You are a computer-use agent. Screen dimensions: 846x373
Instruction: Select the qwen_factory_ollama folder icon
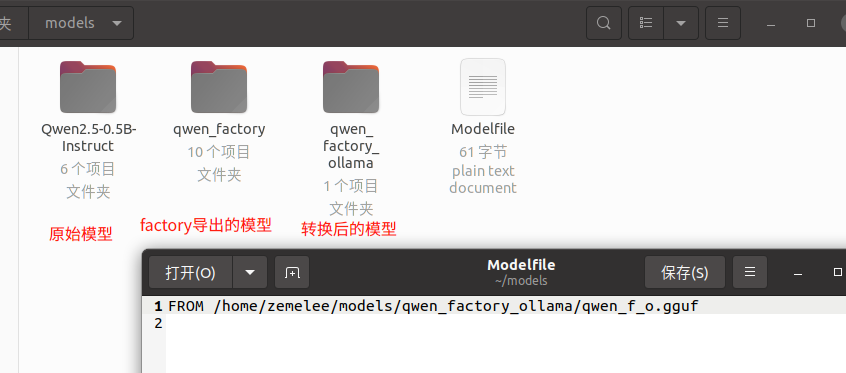pyautogui.click(x=351, y=86)
